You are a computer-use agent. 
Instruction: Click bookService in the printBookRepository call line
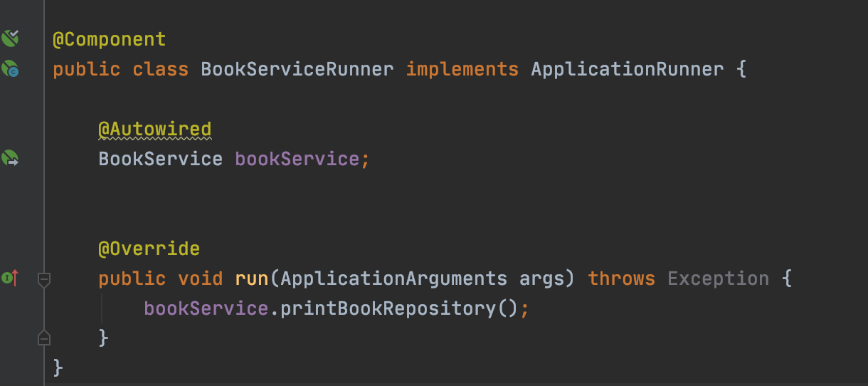pos(206,308)
